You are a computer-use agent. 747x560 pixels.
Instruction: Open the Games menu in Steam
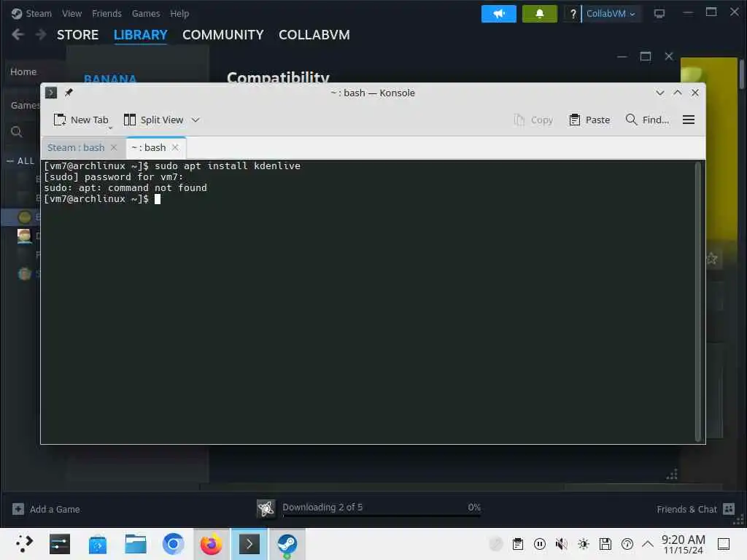pos(146,13)
